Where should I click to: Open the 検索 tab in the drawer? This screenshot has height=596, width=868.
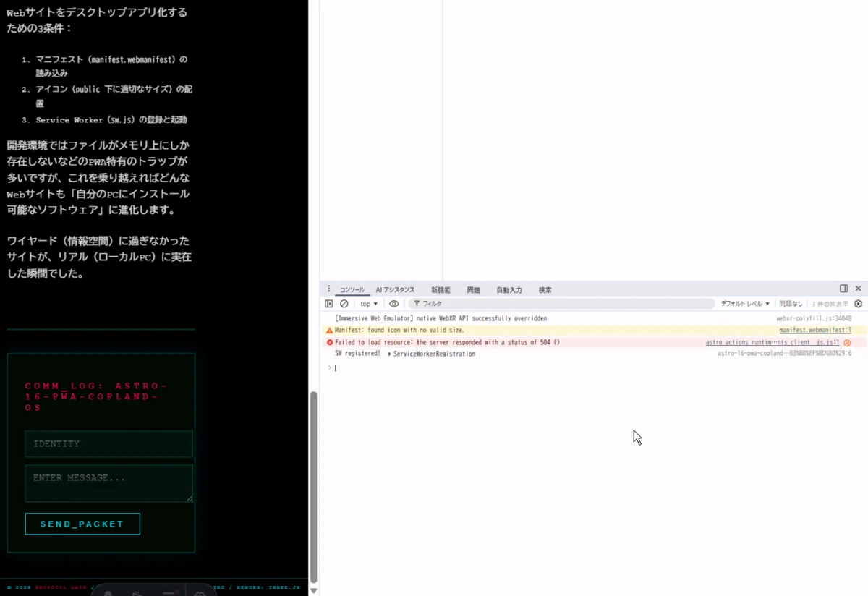click(x=545, y=290)
